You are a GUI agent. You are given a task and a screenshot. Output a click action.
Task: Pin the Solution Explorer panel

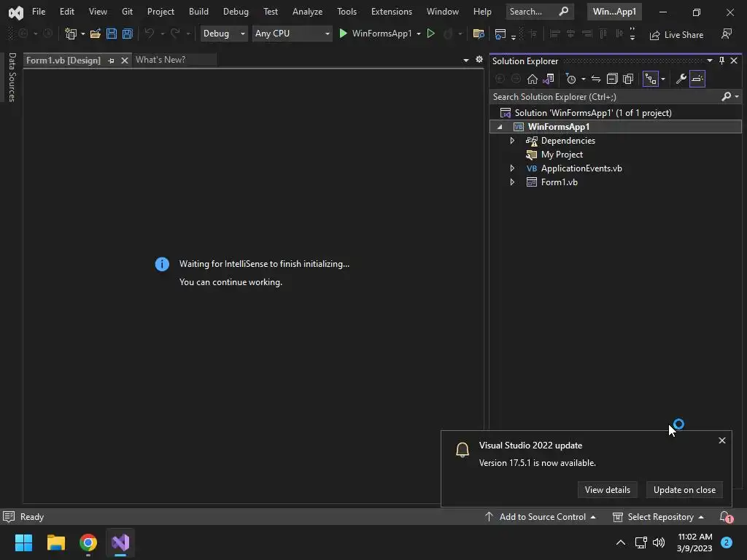[x=721, y=61]
